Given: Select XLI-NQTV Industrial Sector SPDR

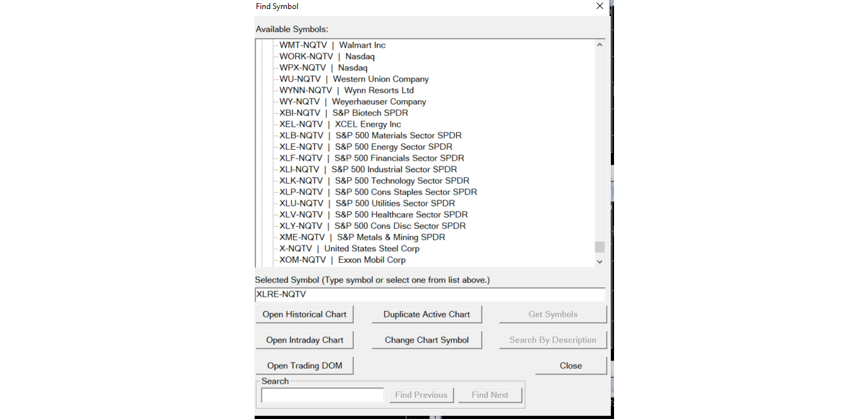Looking at the screenshot, I should [368, 169].
